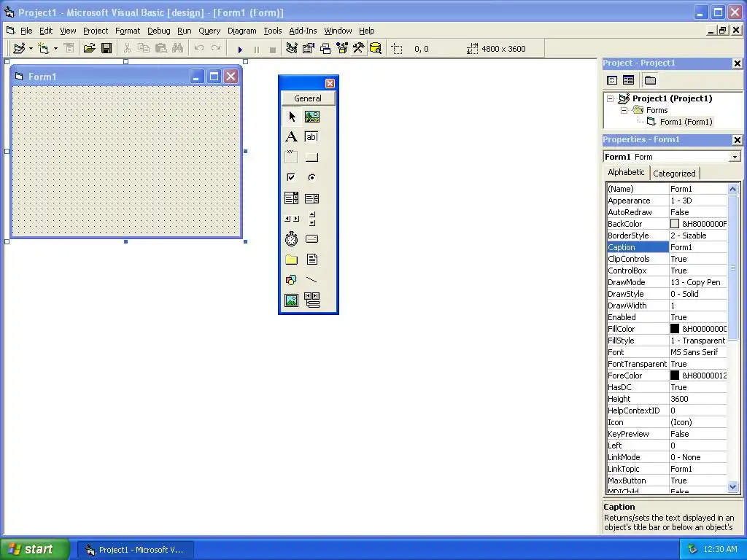
Task: Select Form1 (Form1) in the project tree
Action: pos(686,122)
